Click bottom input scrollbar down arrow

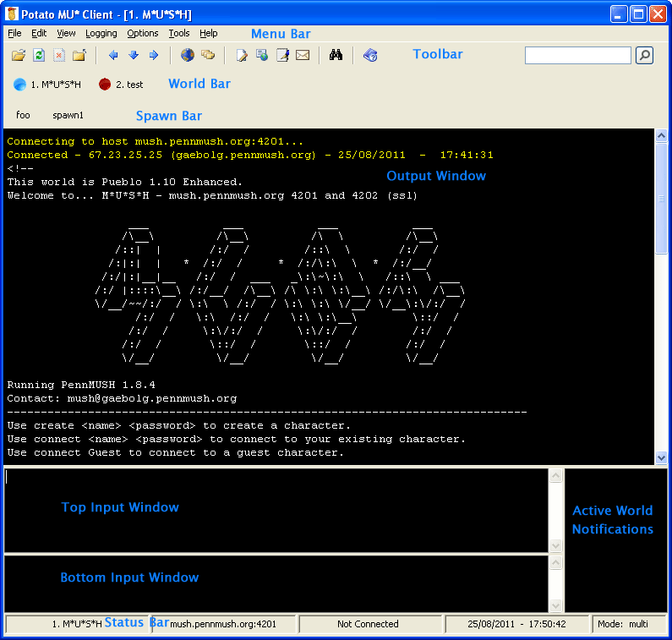point(555,605)
